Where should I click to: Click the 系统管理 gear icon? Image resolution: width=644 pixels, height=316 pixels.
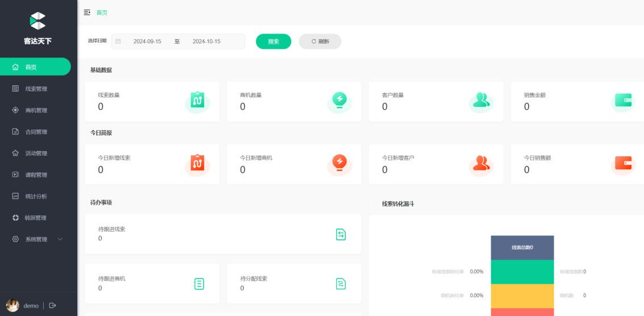15,239
